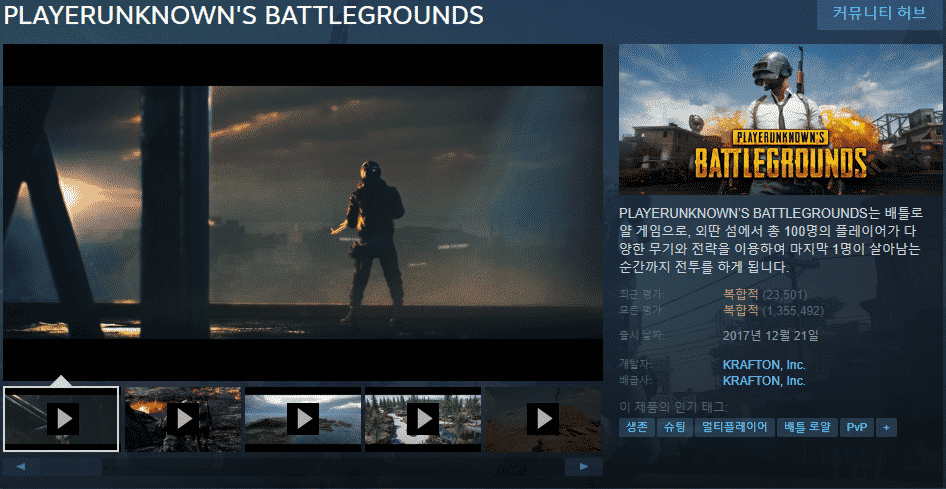Click the 이 제품의 인기 태그 label

click(x=673, y=406)
